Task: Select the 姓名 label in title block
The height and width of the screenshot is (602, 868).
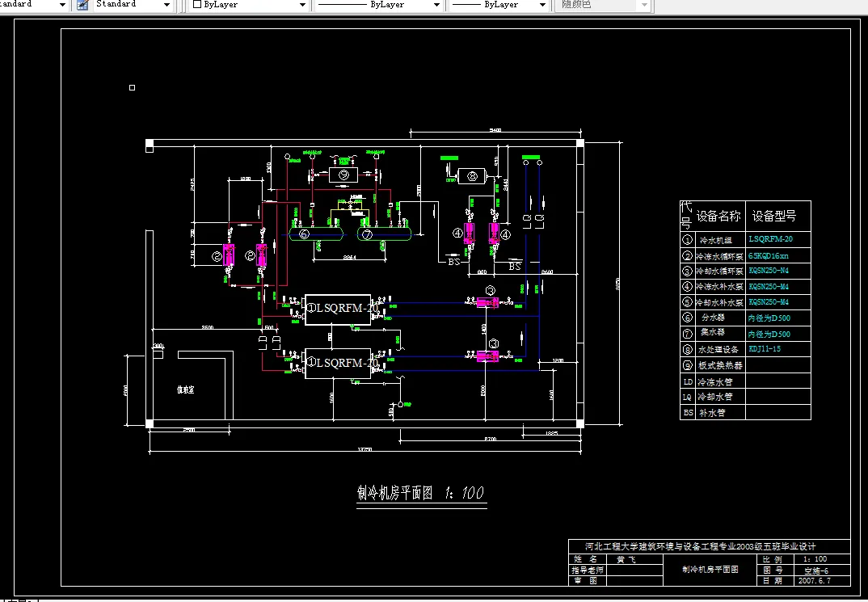Action: coord(585,559)
